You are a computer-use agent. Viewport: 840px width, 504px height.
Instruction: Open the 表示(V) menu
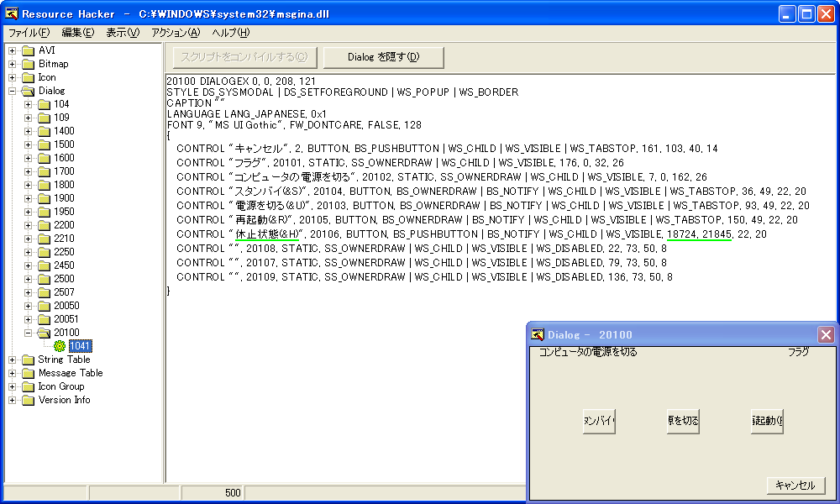123,33
